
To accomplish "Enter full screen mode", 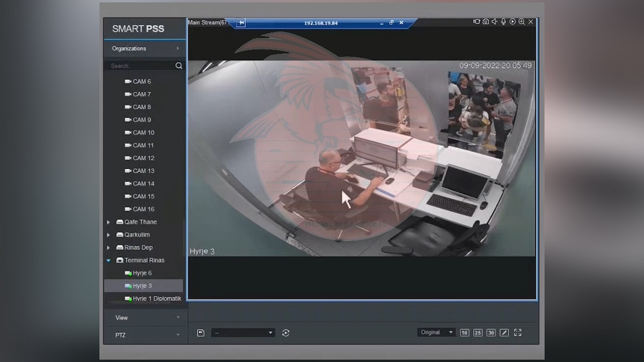I will point(518,333).
